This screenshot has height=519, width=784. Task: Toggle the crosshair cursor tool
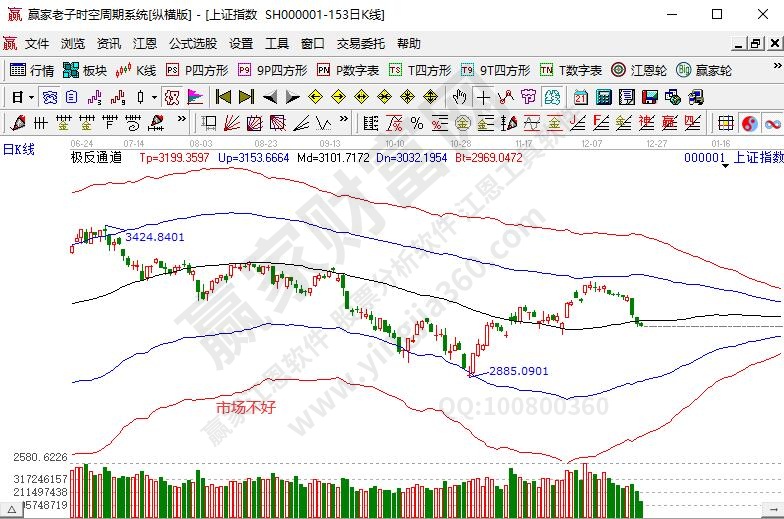coord(483,97)
